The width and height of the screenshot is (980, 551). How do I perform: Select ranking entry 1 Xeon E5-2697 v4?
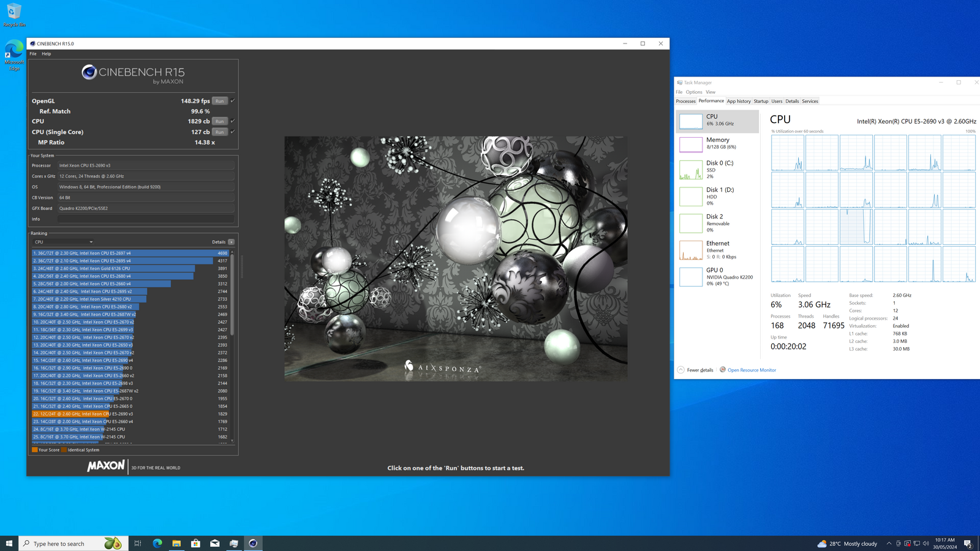130,253
